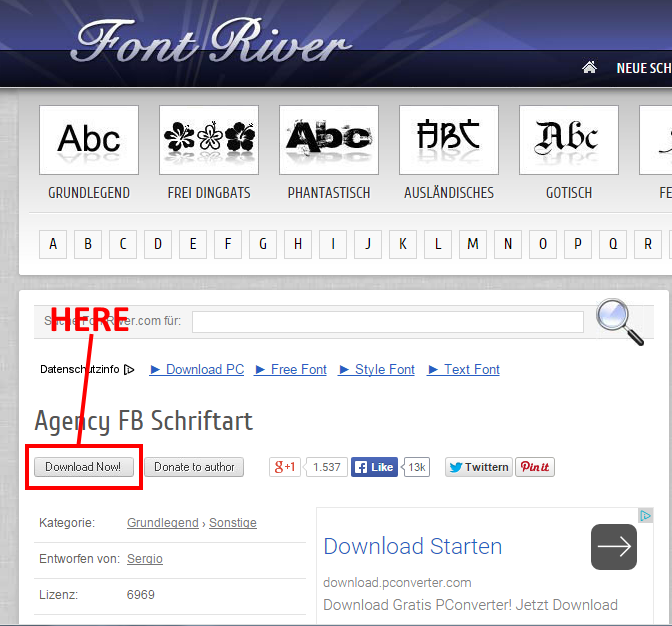
Task: Open the Grundlegend Abc category thumbnail
Action: click(89, 140)
